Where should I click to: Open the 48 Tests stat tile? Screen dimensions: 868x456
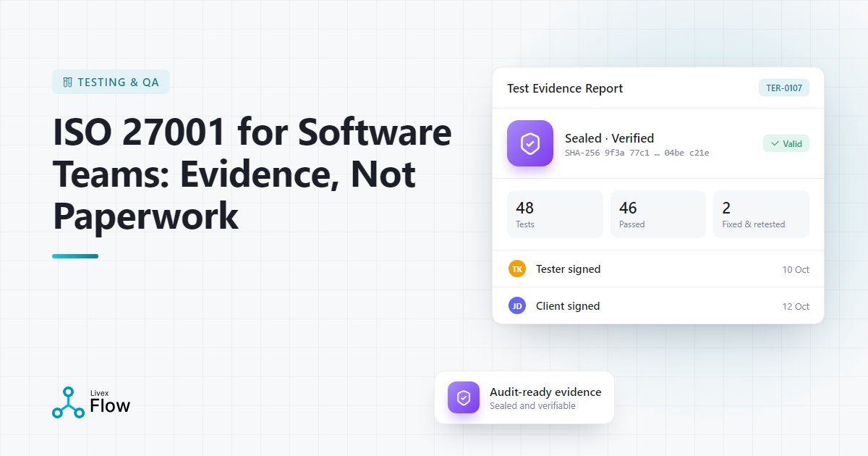[555, 214]
